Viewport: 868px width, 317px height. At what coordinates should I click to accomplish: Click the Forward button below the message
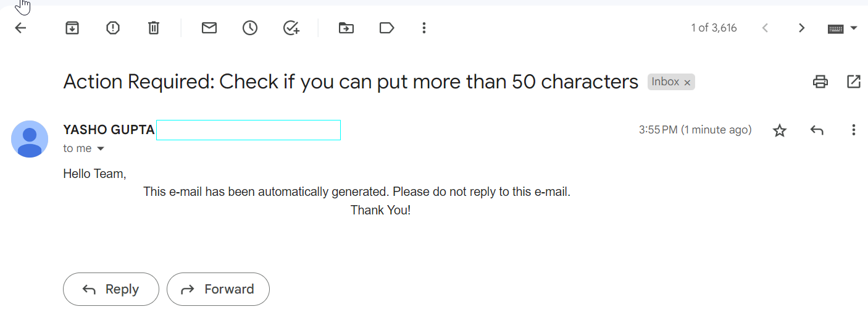point(218,289)
